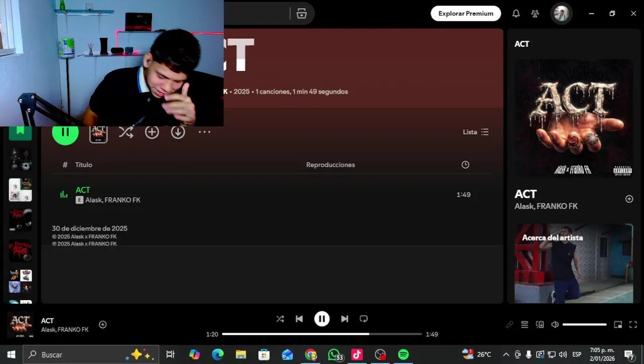Click the Título column header
The image size is (644, 364).
(83, 165)
